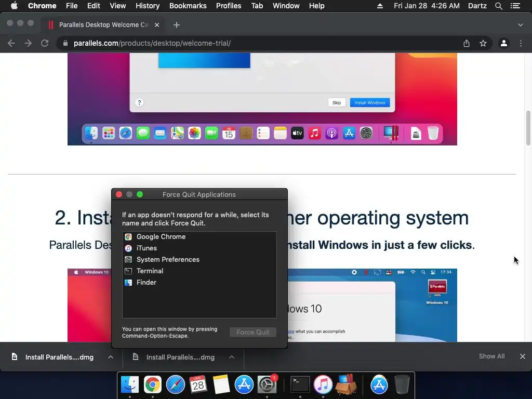
Task: Select System Preferences in Force Quit list
Action: [x=199, y=260]
